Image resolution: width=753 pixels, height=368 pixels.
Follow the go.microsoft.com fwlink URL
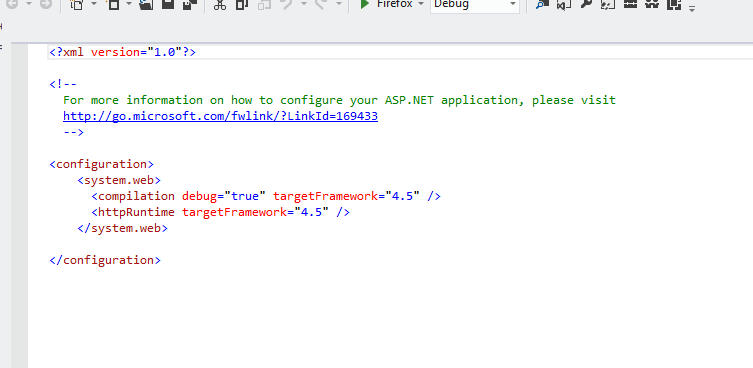[x=220, y=116]
